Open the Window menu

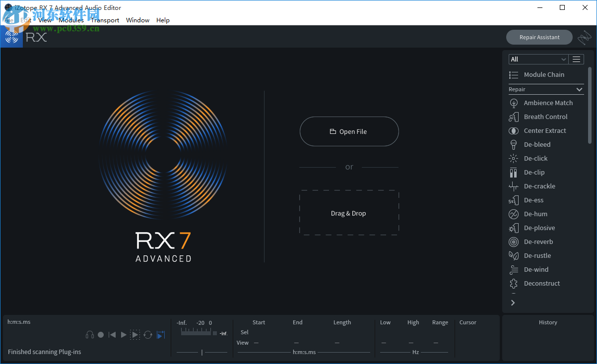[x=138, y=20]
